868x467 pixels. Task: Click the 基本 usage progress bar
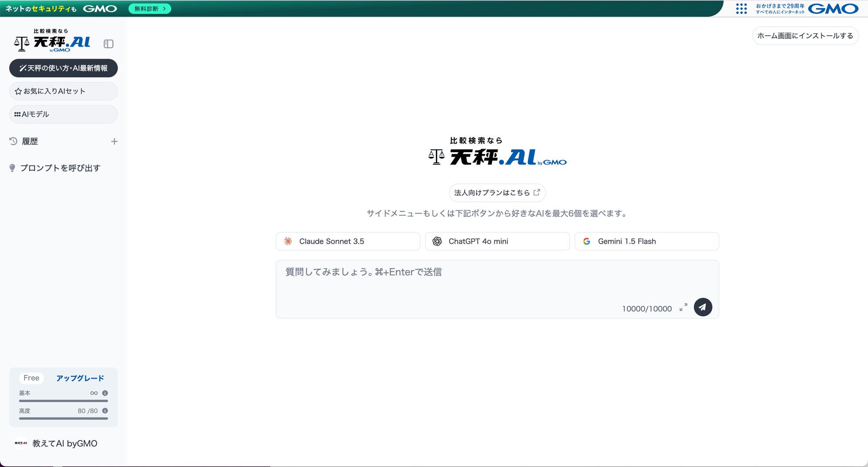tap(64, 401)
